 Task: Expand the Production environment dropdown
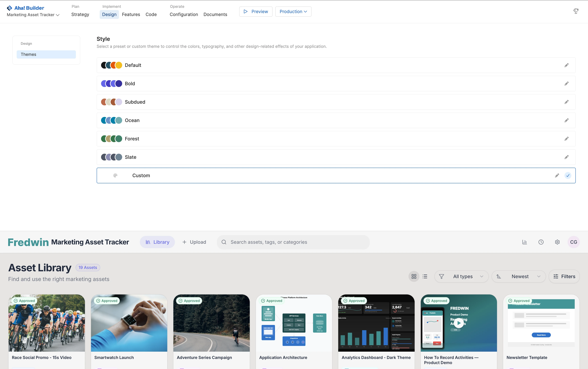point(293,11)
